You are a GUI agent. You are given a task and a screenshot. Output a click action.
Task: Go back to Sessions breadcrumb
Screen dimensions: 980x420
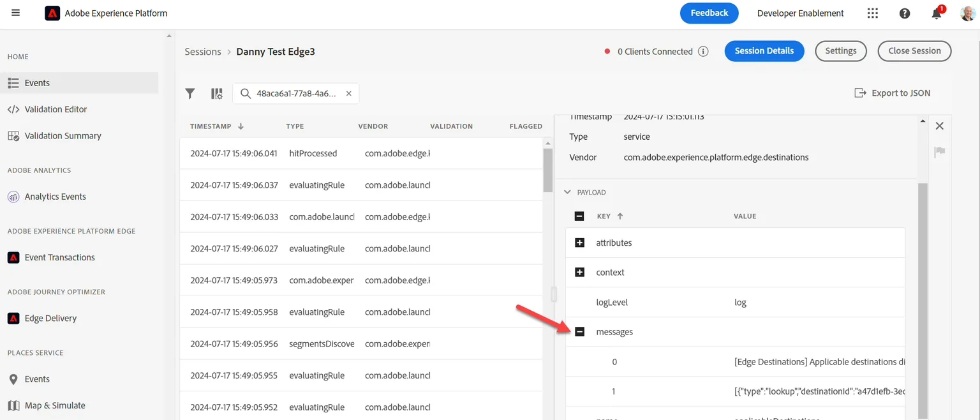[x=203, y=52]
